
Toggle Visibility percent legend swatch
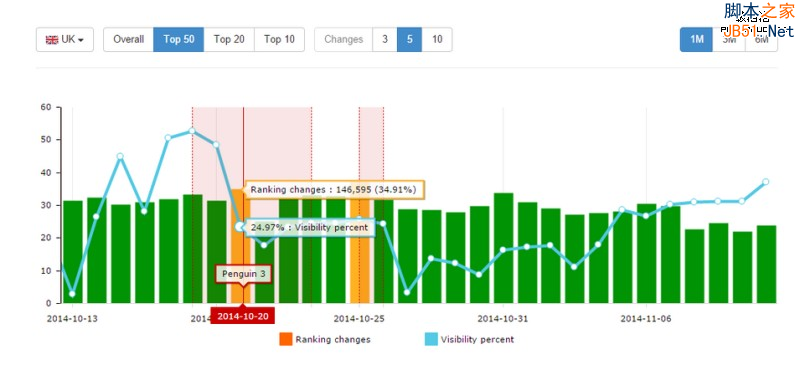click(431, 339)
